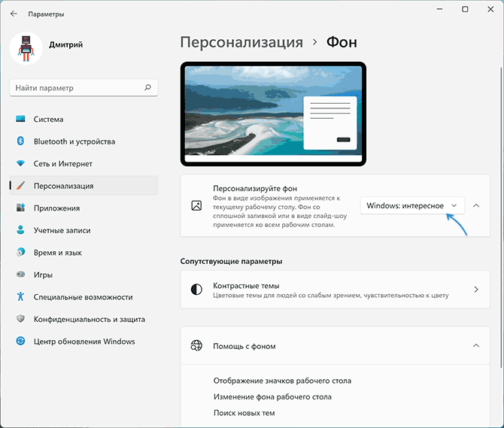The height and width of the screenshot is (428, 504).
Task: Click the Учетные записи person icon
Action: click(x=20, y=230)
